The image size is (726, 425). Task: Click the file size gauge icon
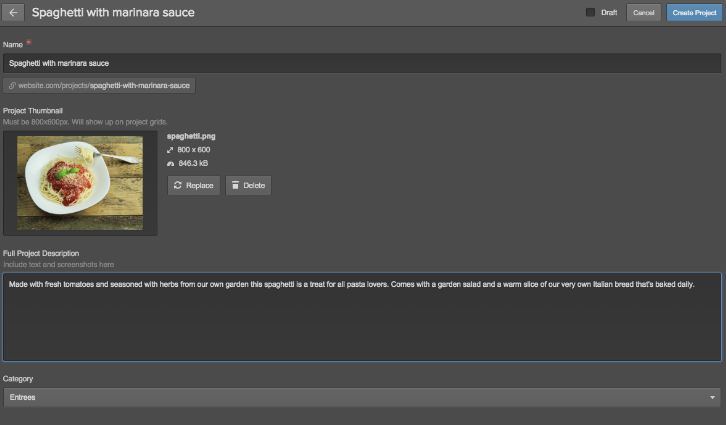point(170,163)
